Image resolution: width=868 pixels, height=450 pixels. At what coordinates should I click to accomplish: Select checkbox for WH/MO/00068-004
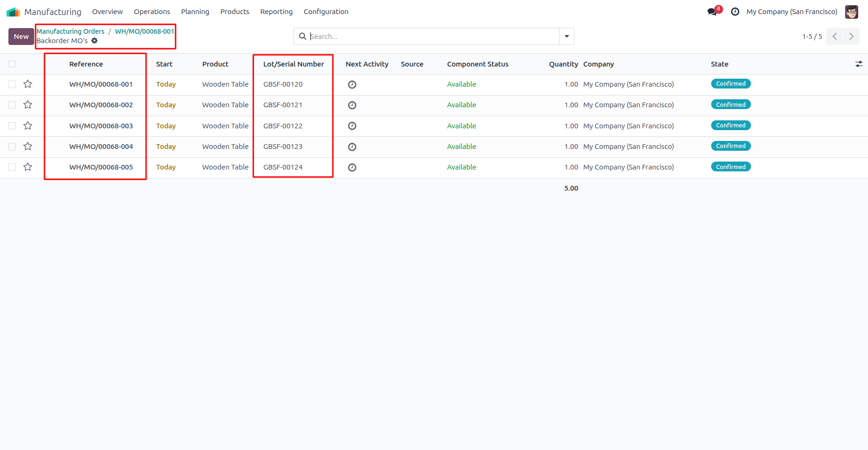pyautogui.click(x=12, y=147)
